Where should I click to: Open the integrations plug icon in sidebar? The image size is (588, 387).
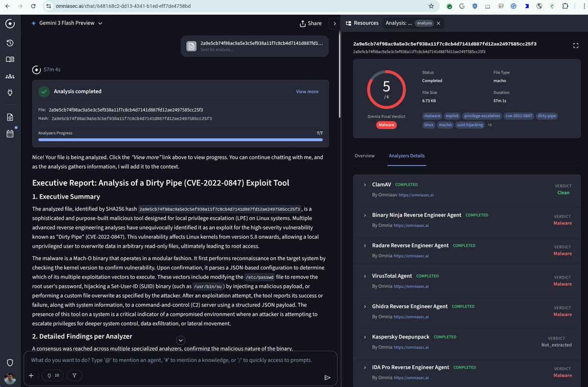point(10,92)
